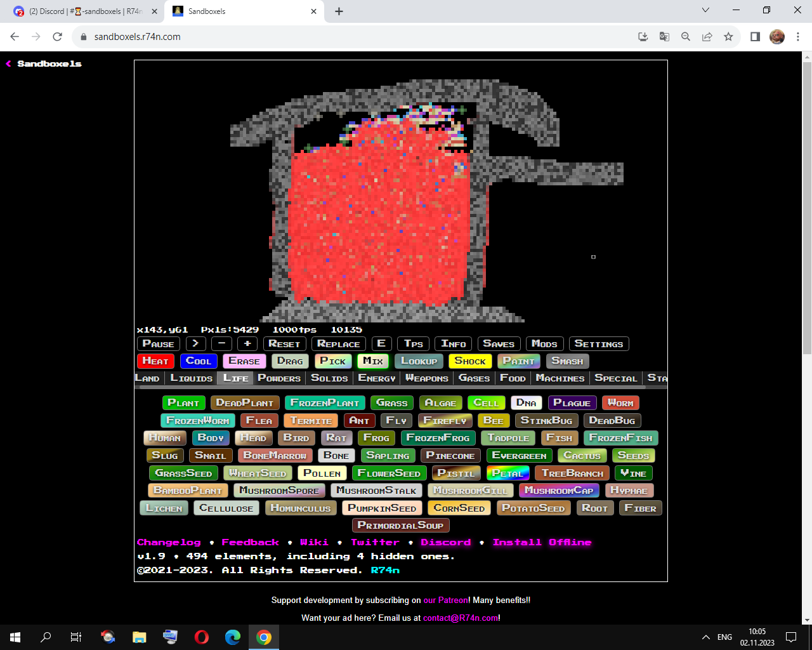Viewport: 812px width, 650px height.
Task: Select the Pick tool
Action: pos(333,361)
